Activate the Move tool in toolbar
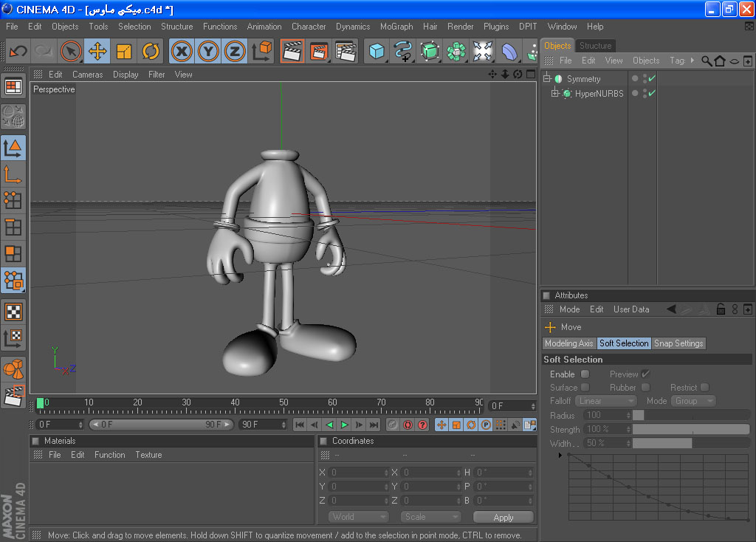Screen dimensions: 756x542 (x=97, y=51)
